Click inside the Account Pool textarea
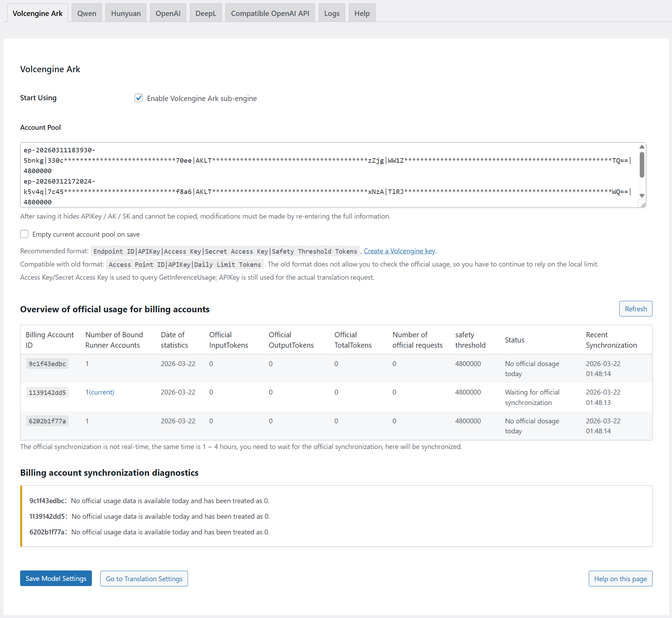This screenshot has height=618, width=672. pos(329,175)
